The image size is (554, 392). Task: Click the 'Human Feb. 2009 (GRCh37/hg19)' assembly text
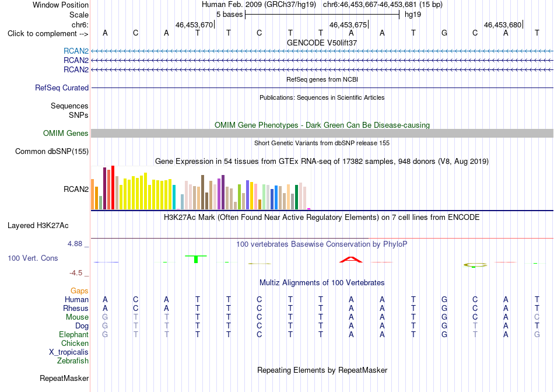260,5
